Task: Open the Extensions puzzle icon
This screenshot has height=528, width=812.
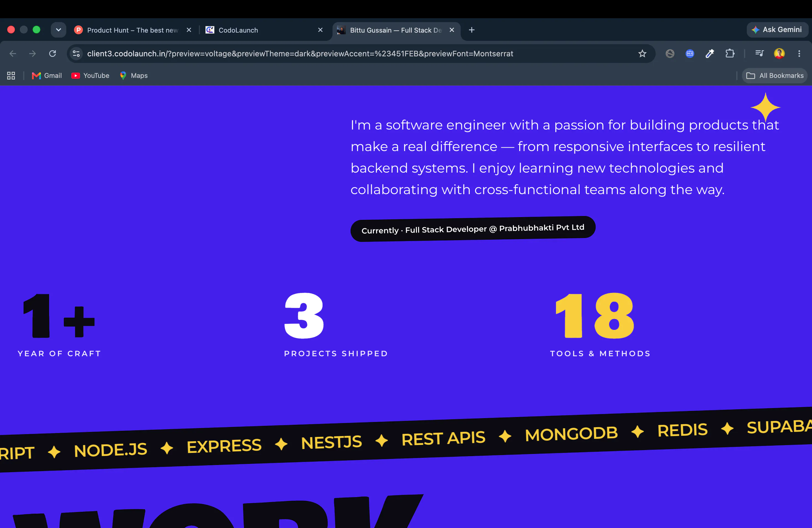Action: tap(730, 54)
